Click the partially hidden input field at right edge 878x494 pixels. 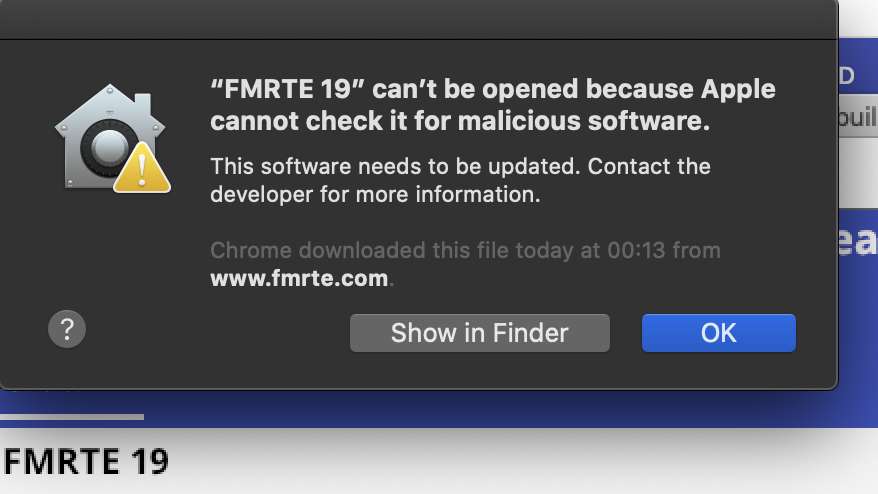[857, 118]
